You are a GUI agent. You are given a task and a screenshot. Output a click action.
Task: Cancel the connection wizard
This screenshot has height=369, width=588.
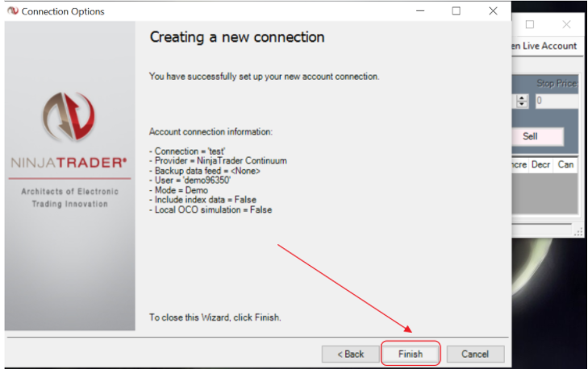(475, 354)
